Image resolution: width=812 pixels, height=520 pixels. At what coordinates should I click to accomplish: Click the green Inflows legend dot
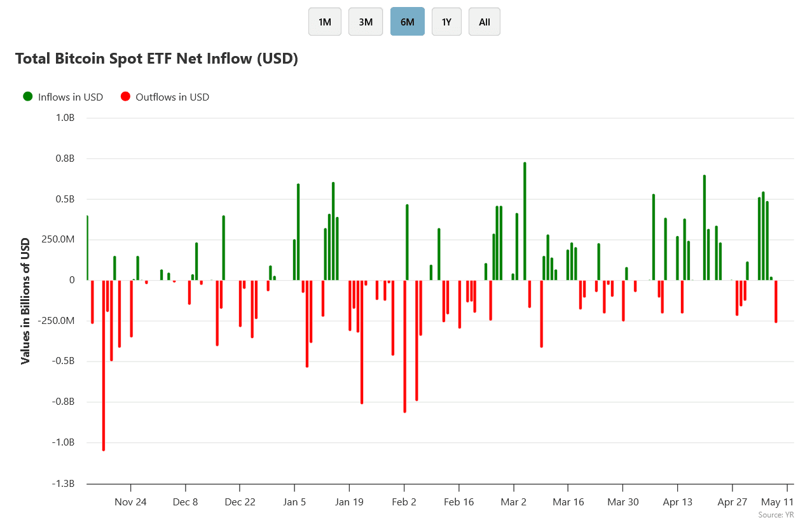[27, 97]
